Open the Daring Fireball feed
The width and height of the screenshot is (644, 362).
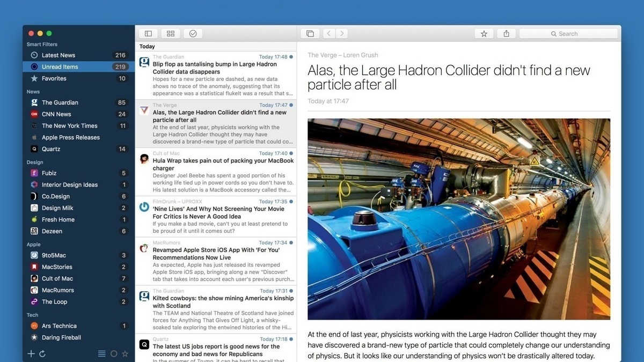coord(78,337)
